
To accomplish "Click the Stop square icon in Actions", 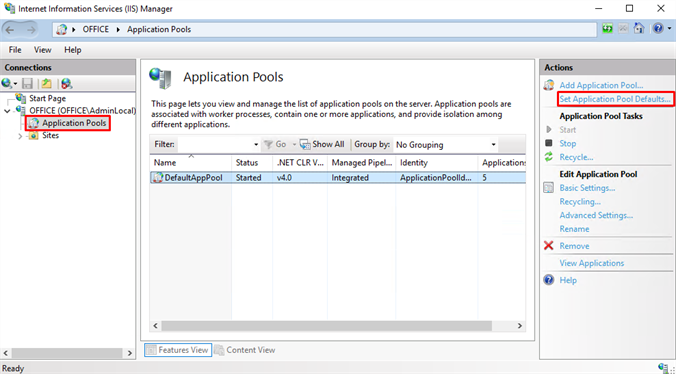I will point(548,143).
